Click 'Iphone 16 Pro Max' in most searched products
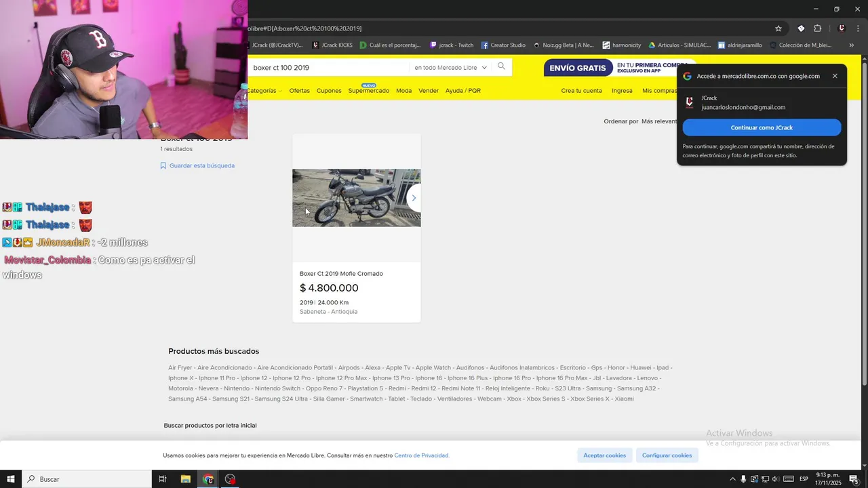Screen dimensions: 868x488 pyautogui.click(x=561, y=378)
